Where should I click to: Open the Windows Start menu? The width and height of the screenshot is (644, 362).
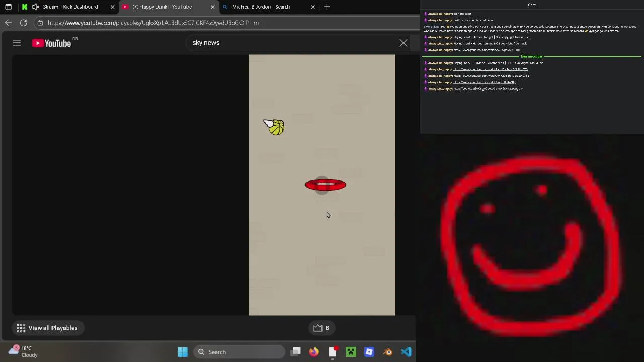click(x=182, y=352)
